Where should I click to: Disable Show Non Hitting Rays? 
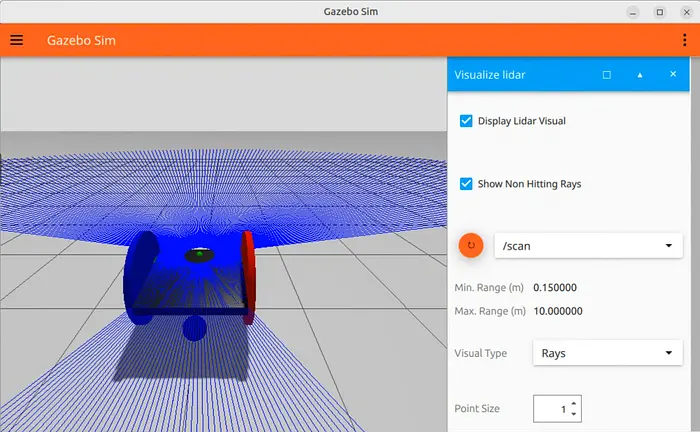(x=466, y=184)
